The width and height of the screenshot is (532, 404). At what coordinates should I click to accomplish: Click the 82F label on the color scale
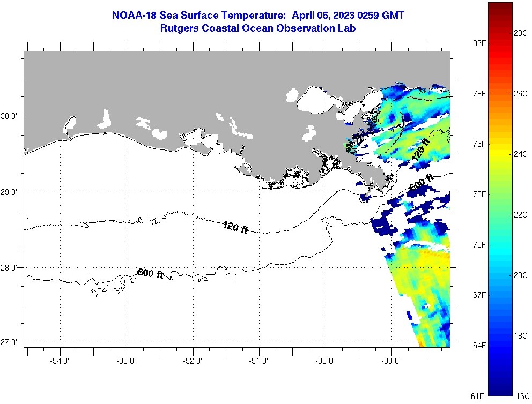(x=479, y=43)
